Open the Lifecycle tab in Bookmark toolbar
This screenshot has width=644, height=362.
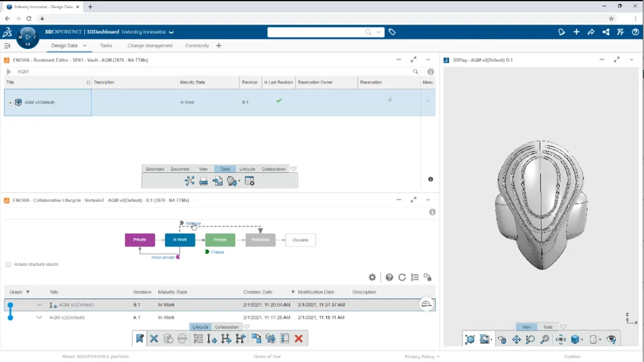247,169
